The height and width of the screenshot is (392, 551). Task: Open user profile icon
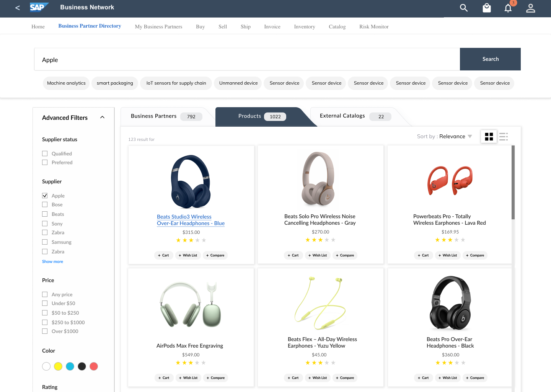point(530,8)
